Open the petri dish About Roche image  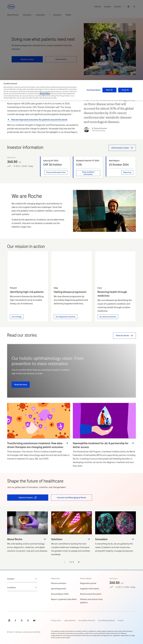click(x=28, y=523)
